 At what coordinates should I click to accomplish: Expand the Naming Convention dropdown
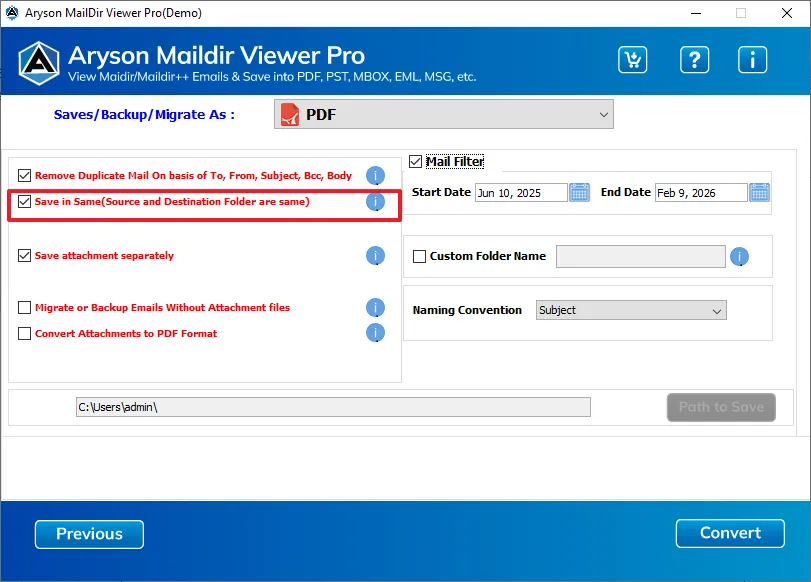coord(631,310)
